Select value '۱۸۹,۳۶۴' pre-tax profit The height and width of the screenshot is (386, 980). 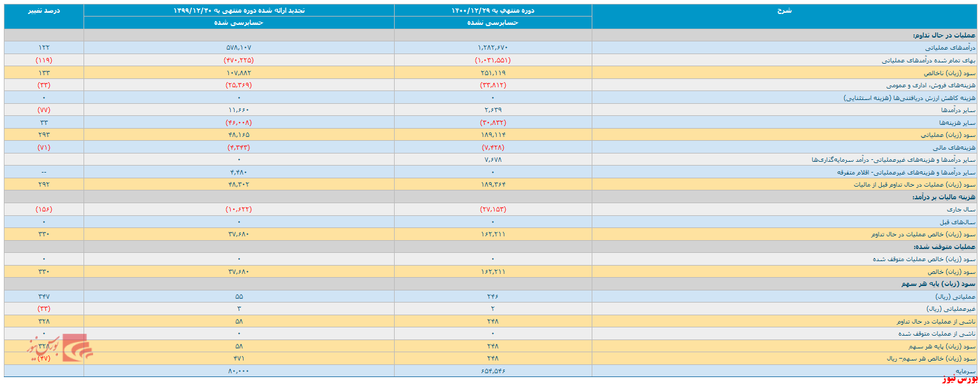click(493, 184)
